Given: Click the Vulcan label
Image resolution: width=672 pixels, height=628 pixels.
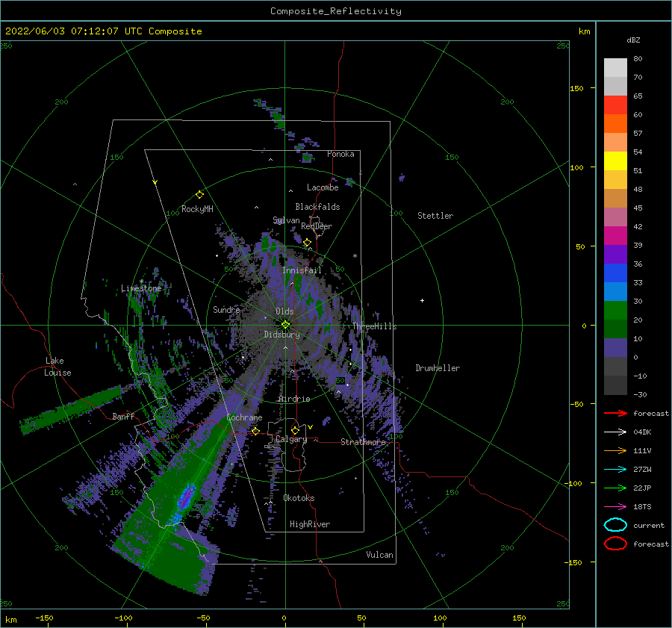Looking at the screenshot, I should point(379,555).
